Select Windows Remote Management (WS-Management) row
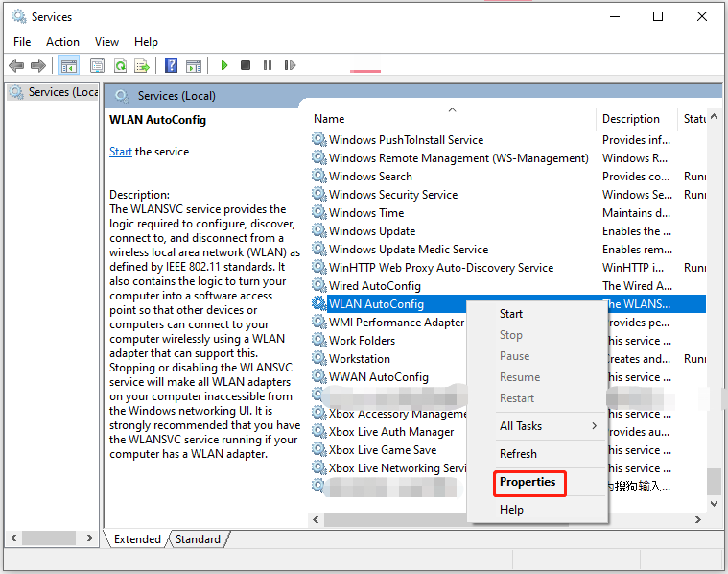 pyautogui.click(x=508, y=158)
